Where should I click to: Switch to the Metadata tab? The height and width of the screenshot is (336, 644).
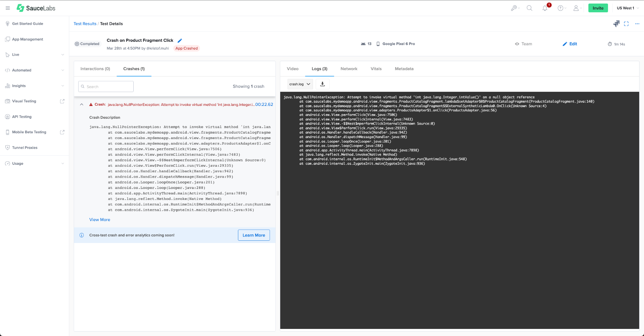(x=404, y=69)
